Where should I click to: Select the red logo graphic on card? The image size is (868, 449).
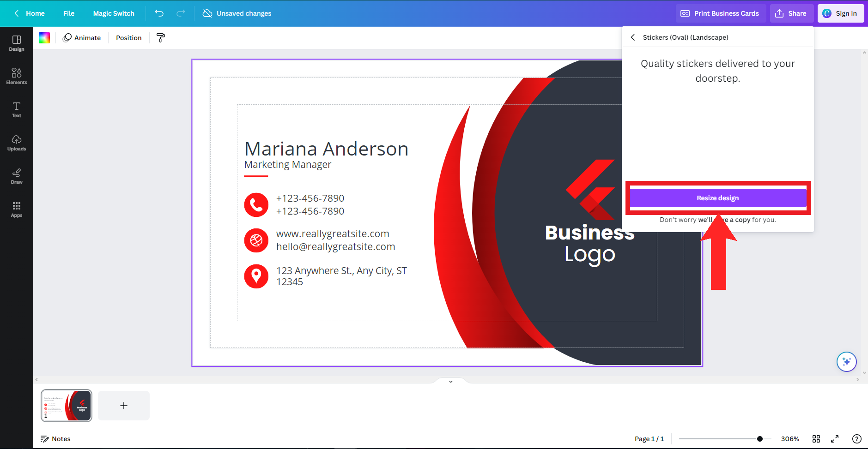(x=590, y=190)
